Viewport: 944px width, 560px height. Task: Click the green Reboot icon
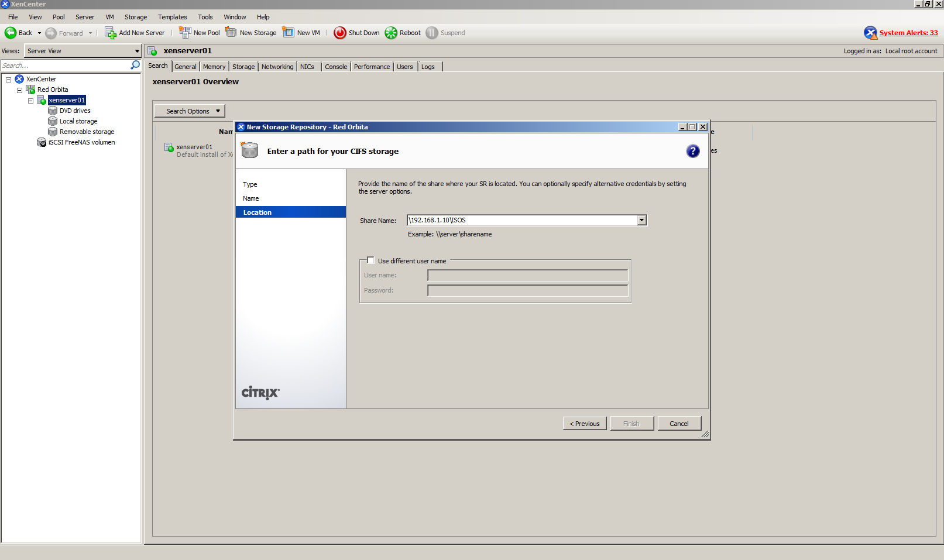coord(391,33)
